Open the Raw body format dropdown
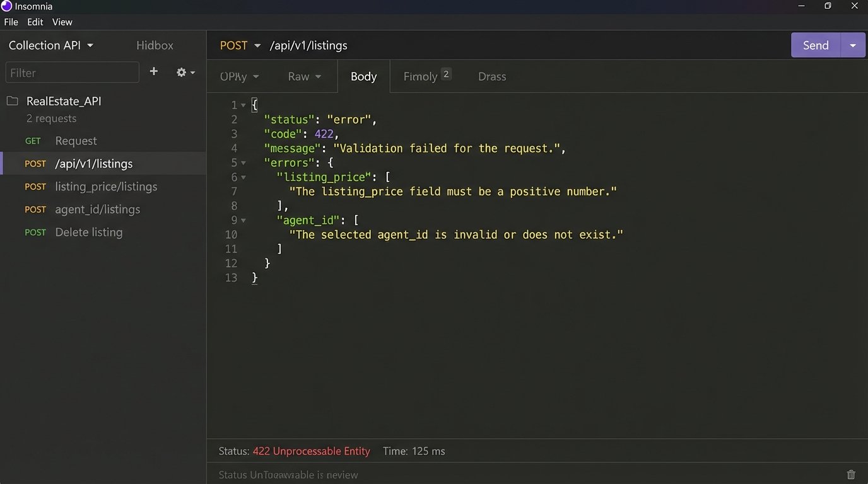868x484 pixels. click(304, 76)
